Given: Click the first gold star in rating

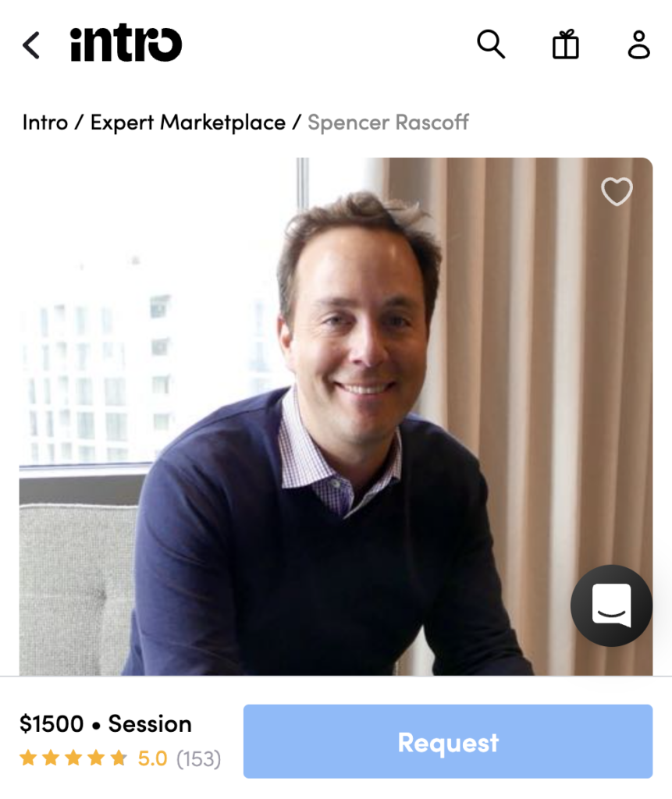Looking at the screenshot, I should click(29, 758).
